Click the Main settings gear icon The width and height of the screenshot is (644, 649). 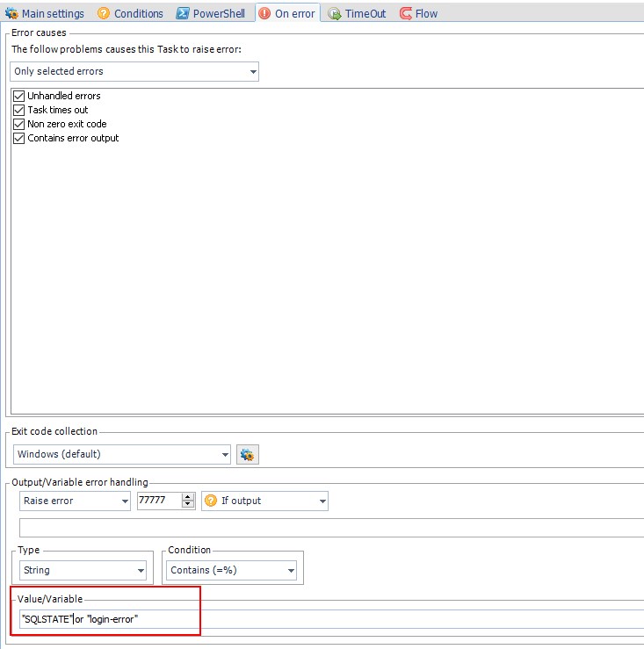12,13
